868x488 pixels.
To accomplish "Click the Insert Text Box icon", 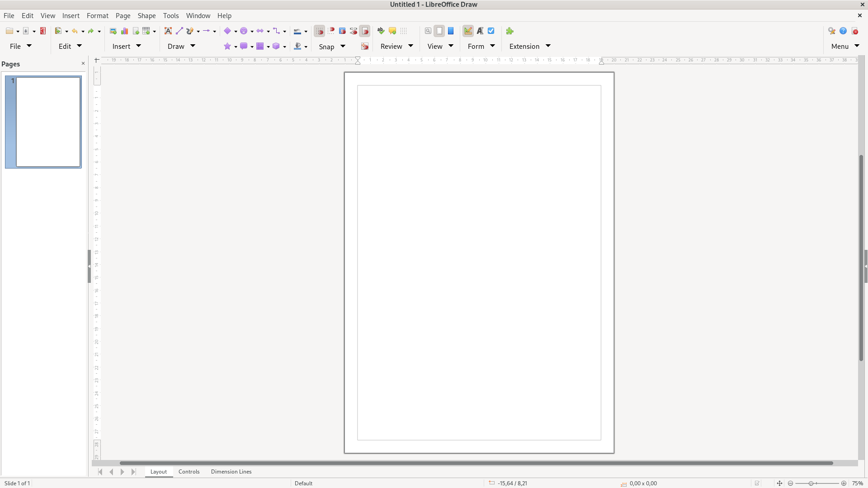I will pos(168,31).
